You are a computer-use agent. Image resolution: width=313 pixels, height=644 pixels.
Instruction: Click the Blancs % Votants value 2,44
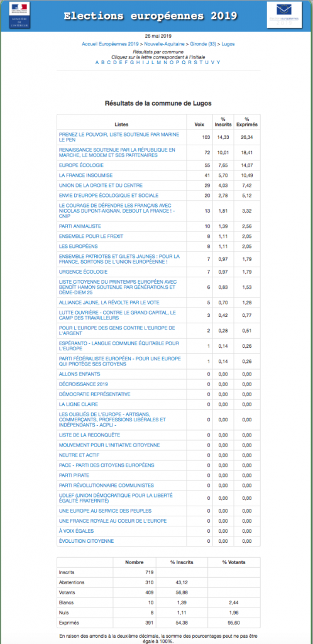[x=235, y=602]
